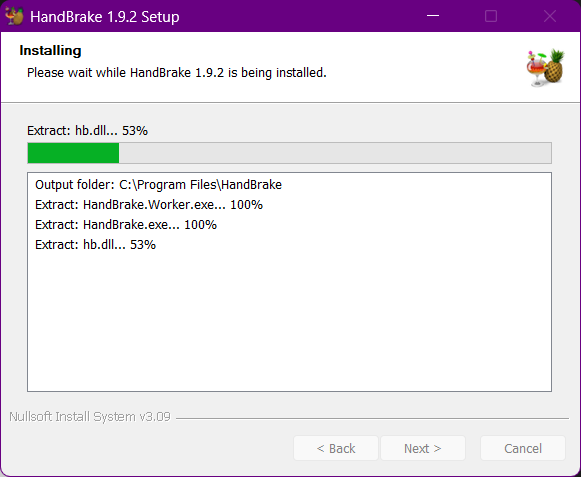581x477 pixels.
Task: Select the HandBrake.Worker.exe 100% log entry
Action: (149, 205)
